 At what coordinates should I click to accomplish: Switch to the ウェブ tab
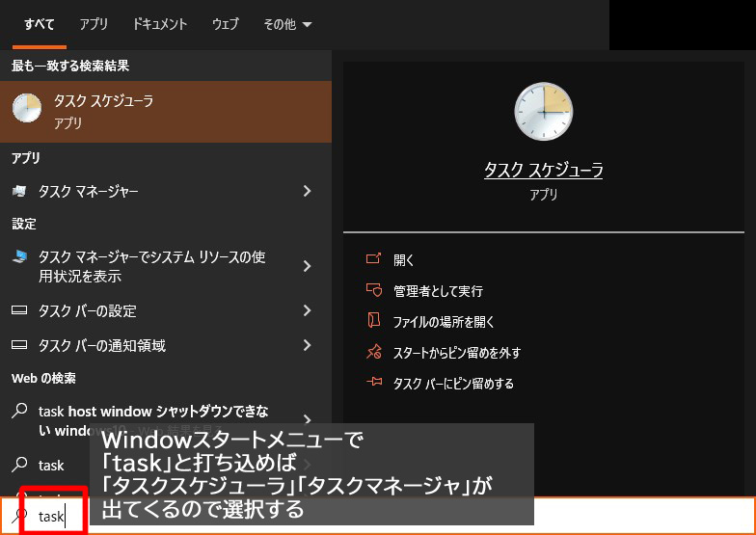click(x=226, y=24)
